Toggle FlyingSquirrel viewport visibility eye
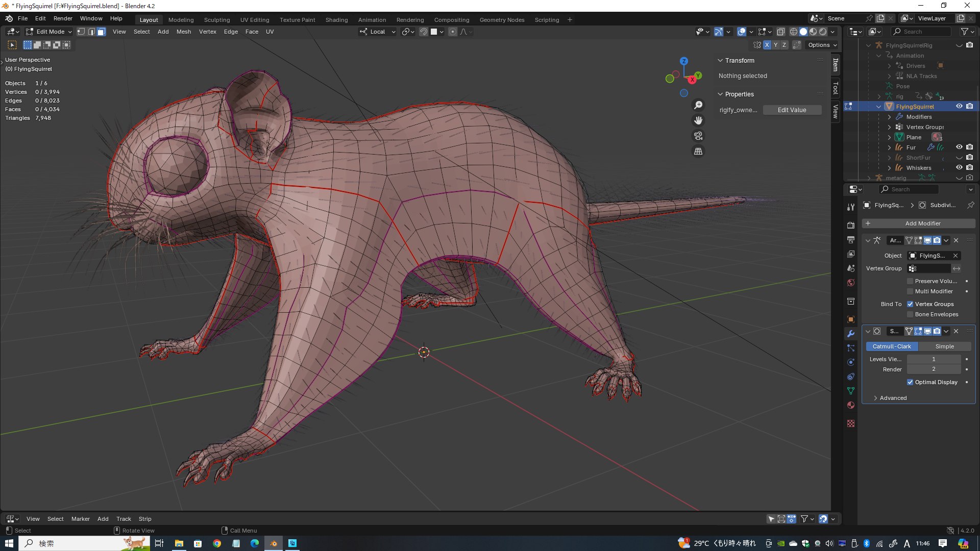 point(959,106)
